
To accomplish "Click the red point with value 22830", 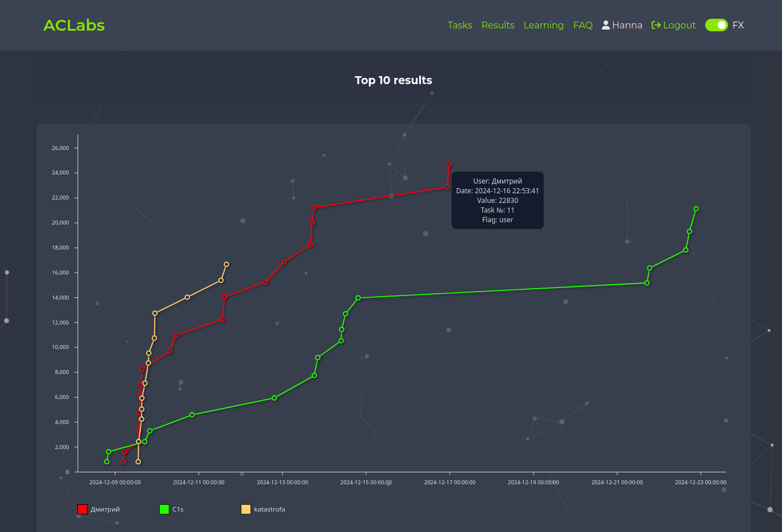I will tap(447, 187).
